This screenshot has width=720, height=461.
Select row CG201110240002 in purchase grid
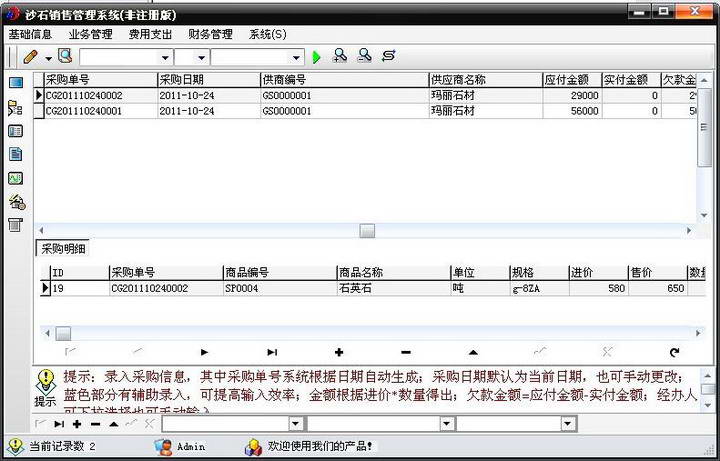pos(365,96)
